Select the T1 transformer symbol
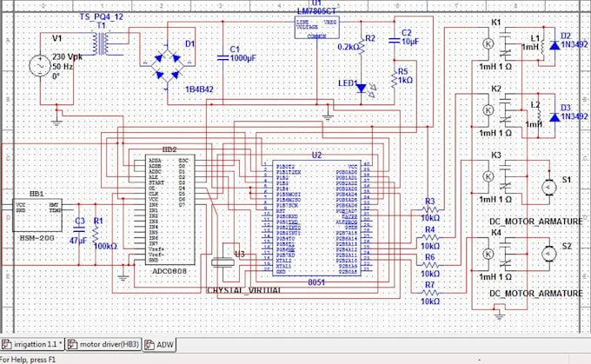591x364 pixels. 101,43
